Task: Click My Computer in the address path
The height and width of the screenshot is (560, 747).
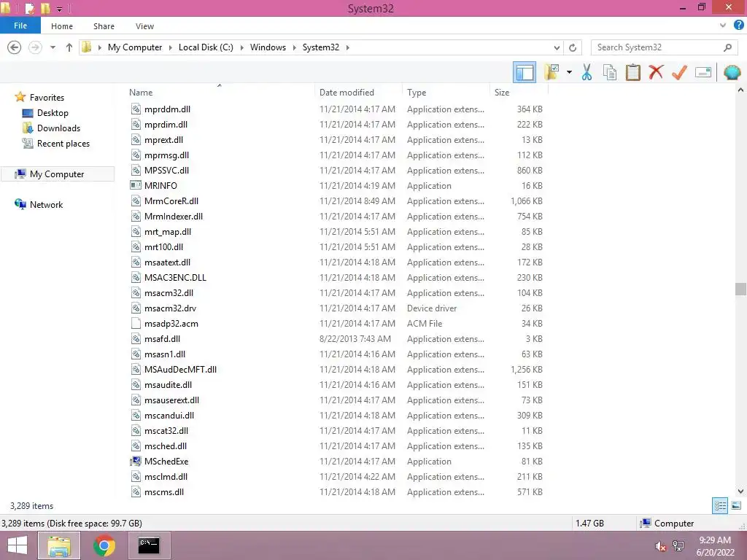Action: click(x=135, y=47)
